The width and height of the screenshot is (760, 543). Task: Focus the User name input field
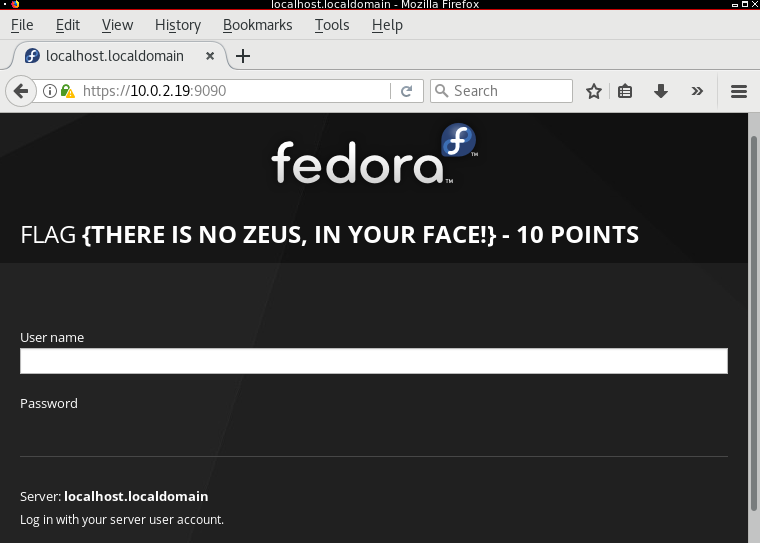click(374, 361)
